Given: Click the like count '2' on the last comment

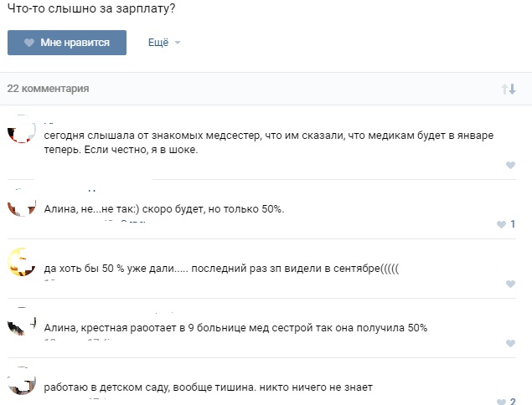Looking at the screenshot, I should point(513,402).
